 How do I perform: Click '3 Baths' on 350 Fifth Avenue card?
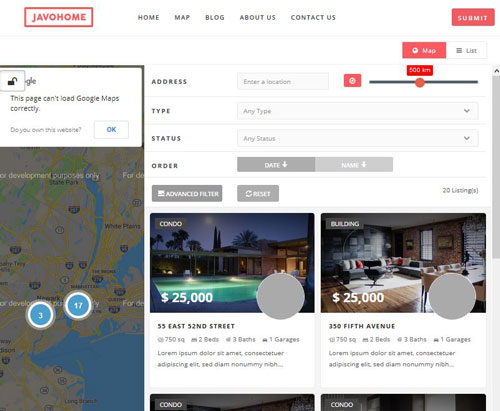pos(412,340)
